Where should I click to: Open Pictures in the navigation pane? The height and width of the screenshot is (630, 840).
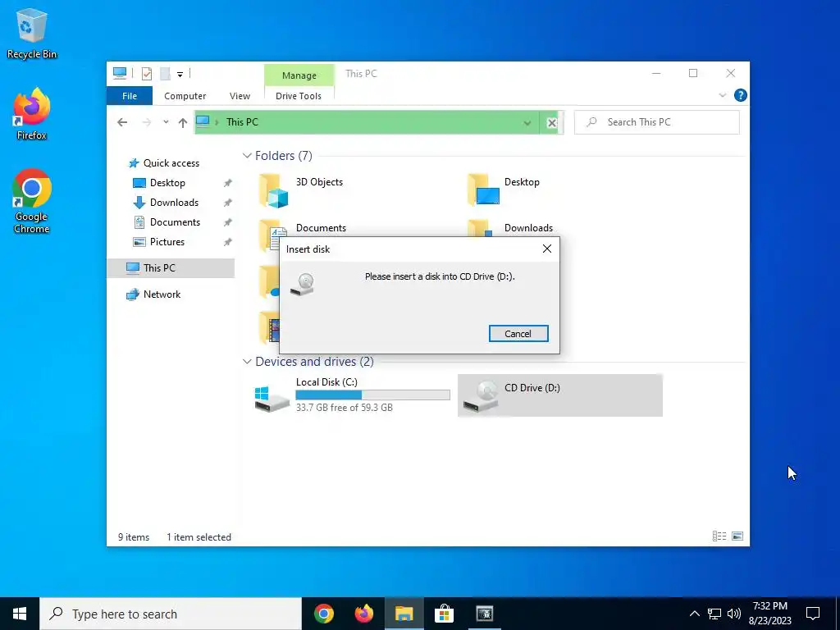pyautogui.click(x=167, y=242)
